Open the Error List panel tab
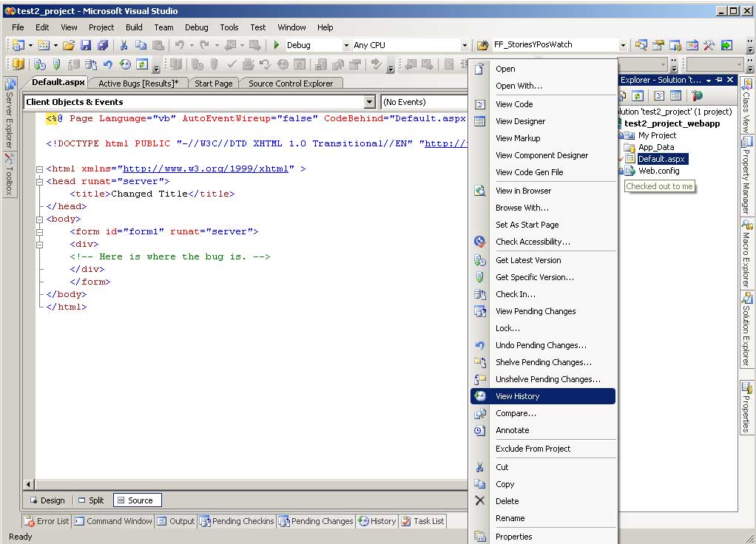 (x=47, y=521)
